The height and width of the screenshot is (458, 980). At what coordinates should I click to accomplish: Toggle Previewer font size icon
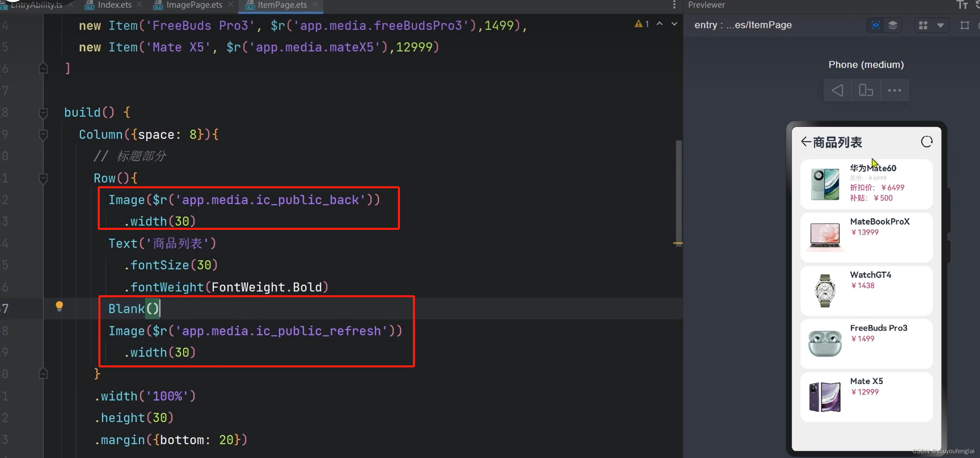[x=962, y=5]
